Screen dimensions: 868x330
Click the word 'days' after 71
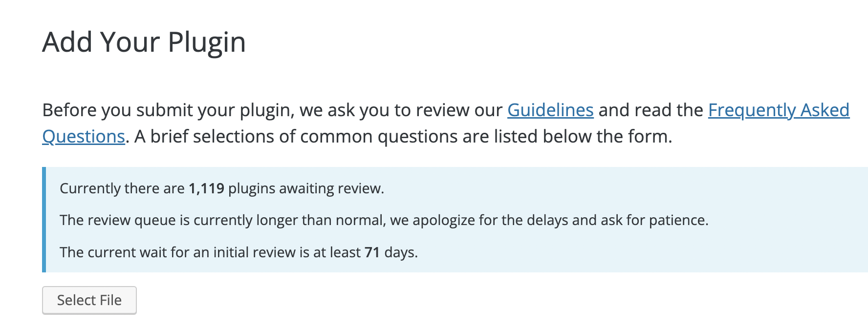coord(400,252)
